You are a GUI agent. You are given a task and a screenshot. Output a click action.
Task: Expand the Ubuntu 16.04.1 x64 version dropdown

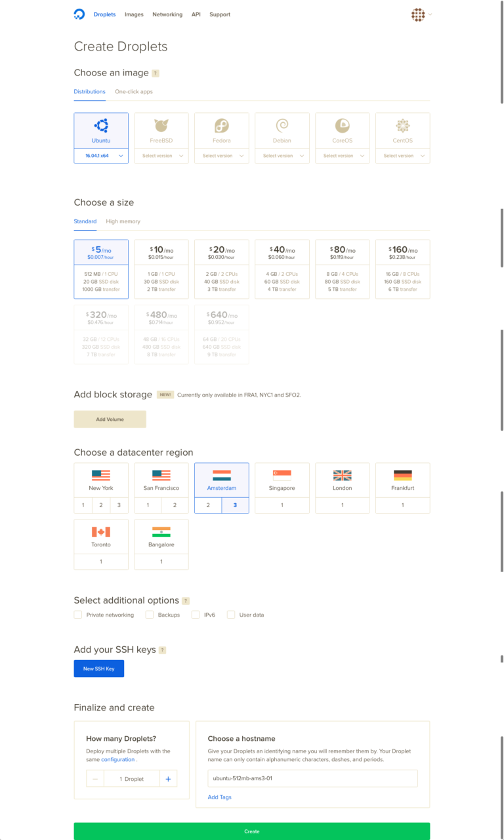click(x=101, y=156)
